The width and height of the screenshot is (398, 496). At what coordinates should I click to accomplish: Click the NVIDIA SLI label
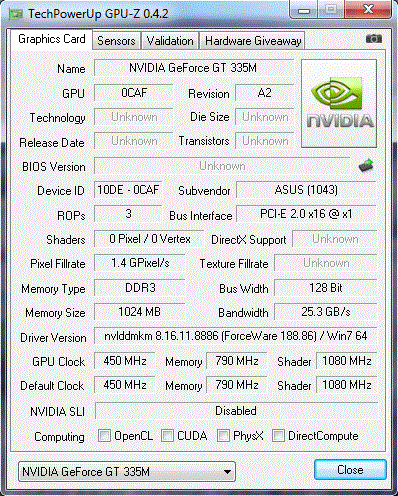57,412
